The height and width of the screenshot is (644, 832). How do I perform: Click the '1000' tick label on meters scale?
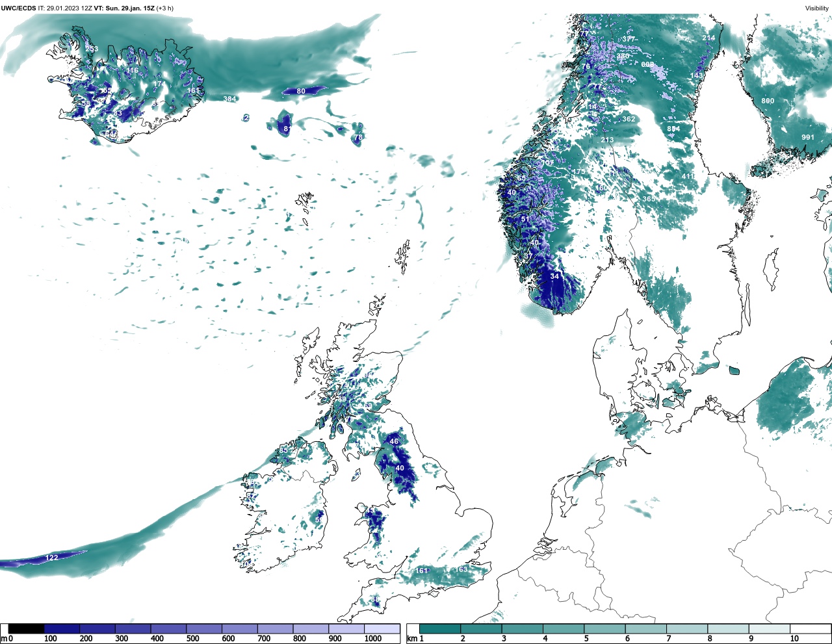[x=373, y=639]
